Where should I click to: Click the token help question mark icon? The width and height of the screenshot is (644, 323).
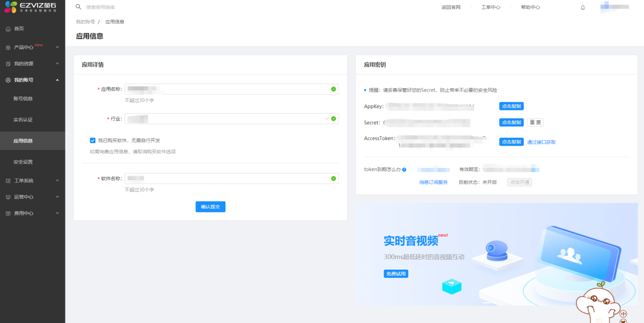404,170
